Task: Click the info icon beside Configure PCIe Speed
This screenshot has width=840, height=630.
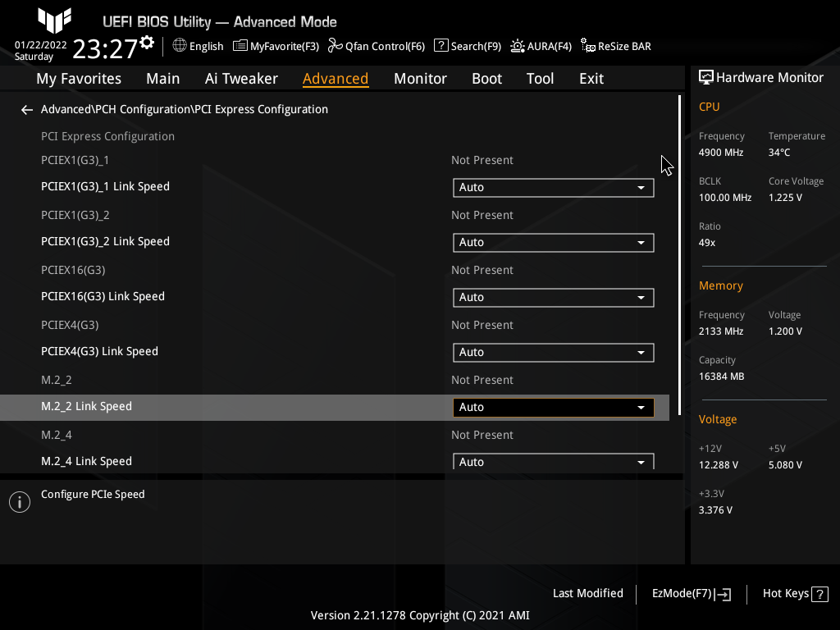Action: tap(20, 502)
